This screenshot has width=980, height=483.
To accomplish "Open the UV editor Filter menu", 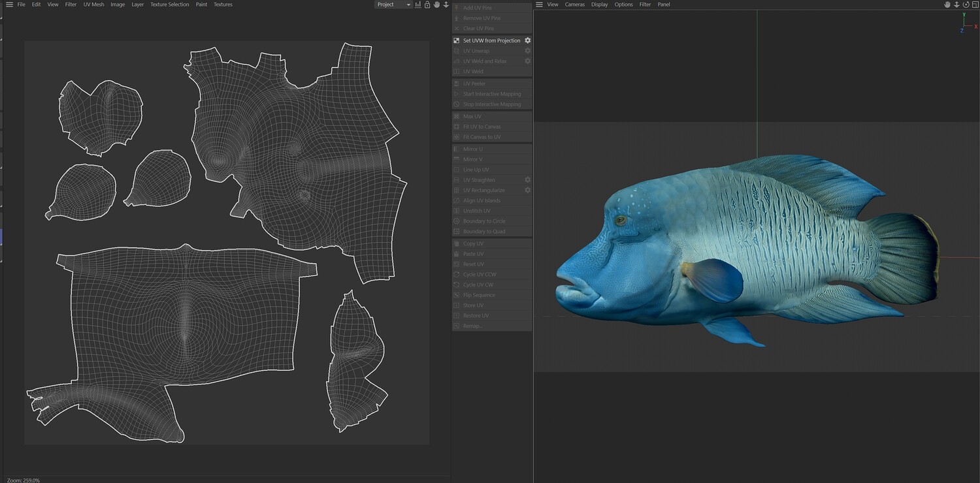I will 71,5.
